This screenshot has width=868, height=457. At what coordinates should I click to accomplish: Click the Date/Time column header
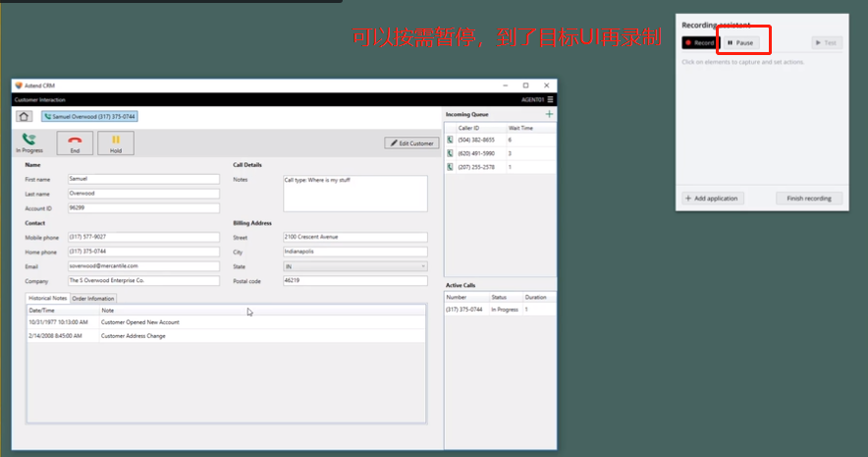63,311
